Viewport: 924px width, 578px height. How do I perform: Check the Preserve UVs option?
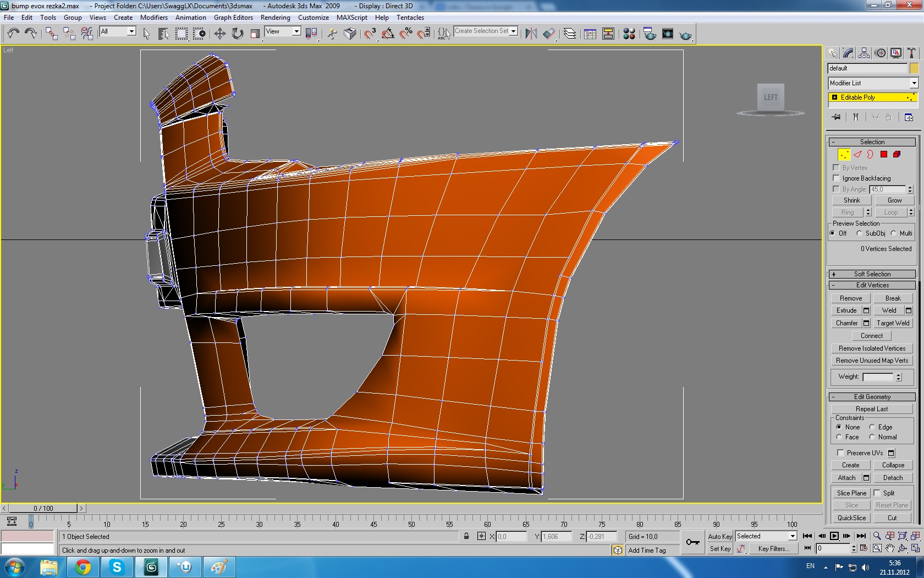point(840,452)
